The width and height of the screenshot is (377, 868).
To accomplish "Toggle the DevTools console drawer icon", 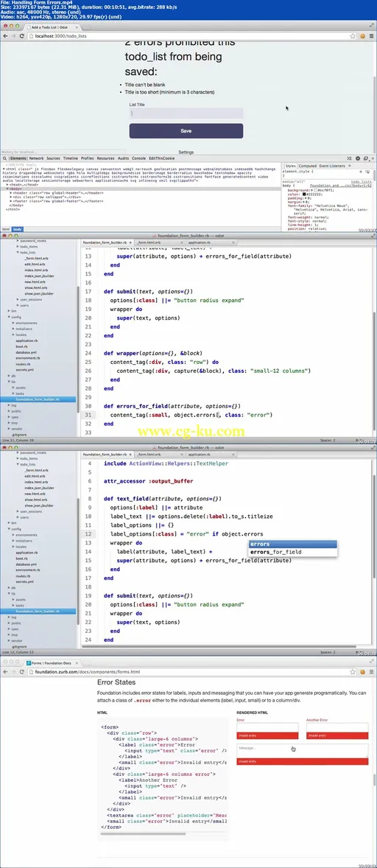I will [350, 158].
